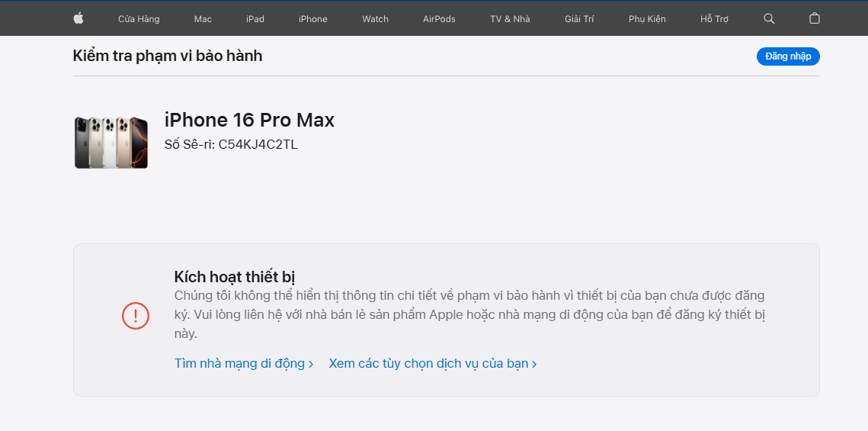Select iPhone in the navigation bar
This screenshot has height=431, width=868.
(312, 19)
